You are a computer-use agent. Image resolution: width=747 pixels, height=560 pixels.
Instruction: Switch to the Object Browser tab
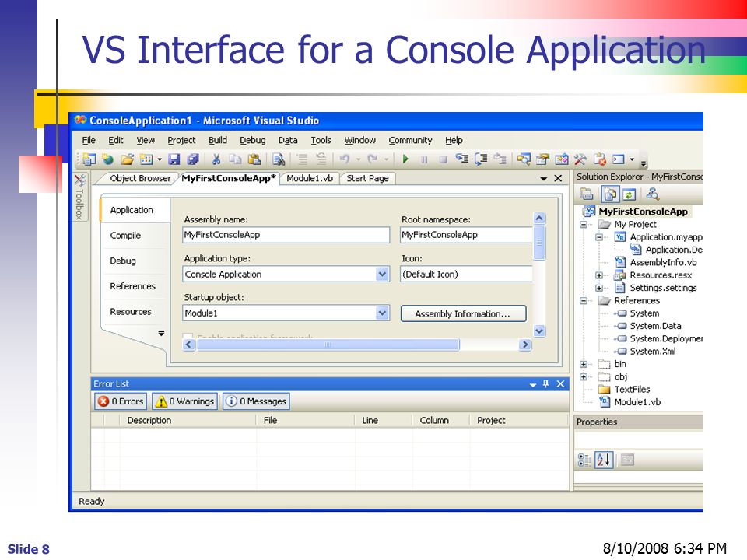point(140,178)
